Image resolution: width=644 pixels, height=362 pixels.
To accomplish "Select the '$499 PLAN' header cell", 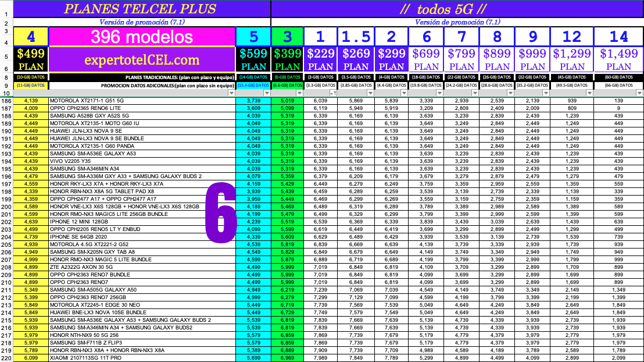I will 31,59.
